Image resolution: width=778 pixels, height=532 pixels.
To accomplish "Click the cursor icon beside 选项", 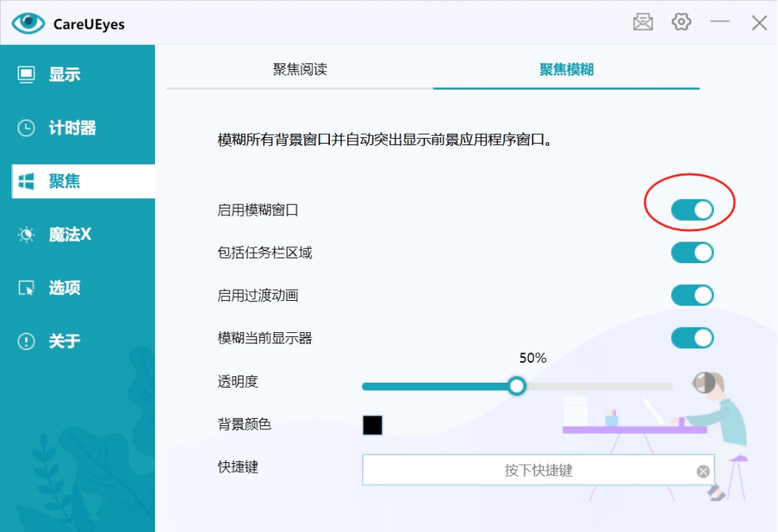I will coord(26,288).
